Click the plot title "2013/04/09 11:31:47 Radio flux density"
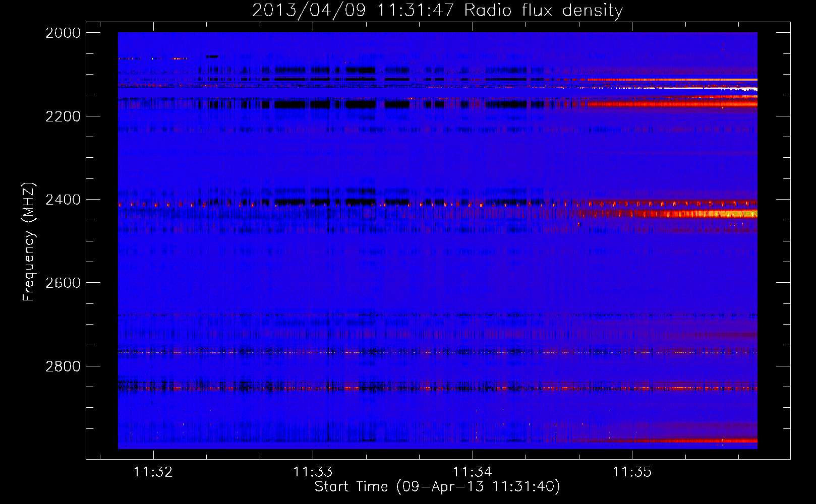Viewport: 816px width, 504px height. (437, 10)
